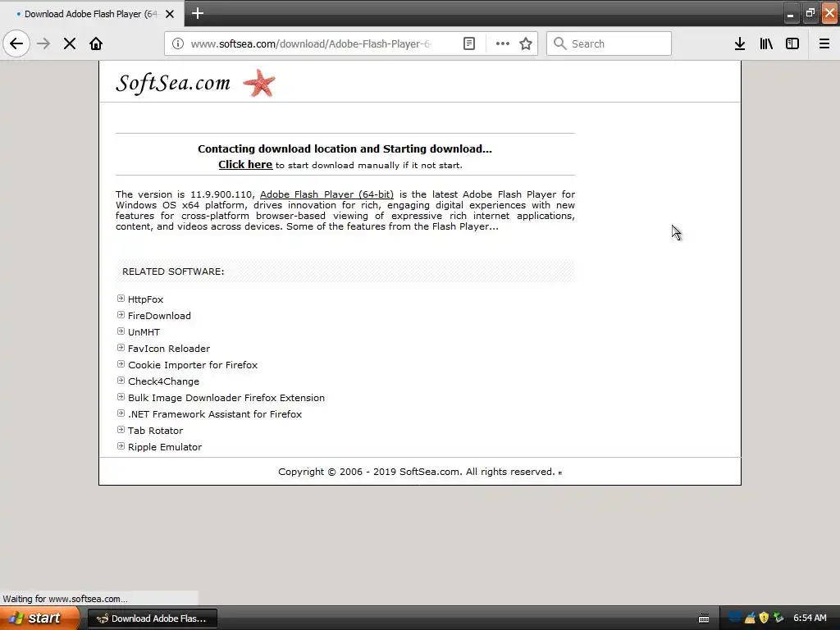Click here to start download manually
Viewport: 840px width, 630px height.
point(245,164)
